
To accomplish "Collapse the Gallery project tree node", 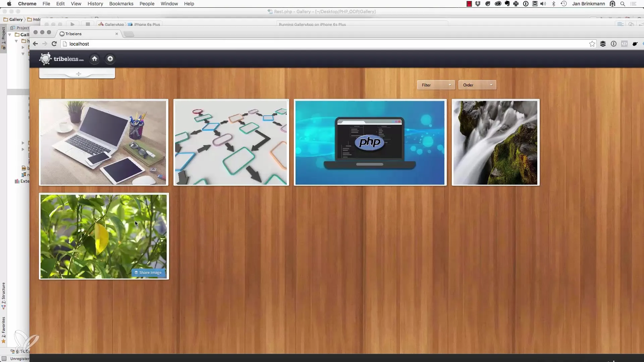I will pyautogui.click(x=10, y=35).
